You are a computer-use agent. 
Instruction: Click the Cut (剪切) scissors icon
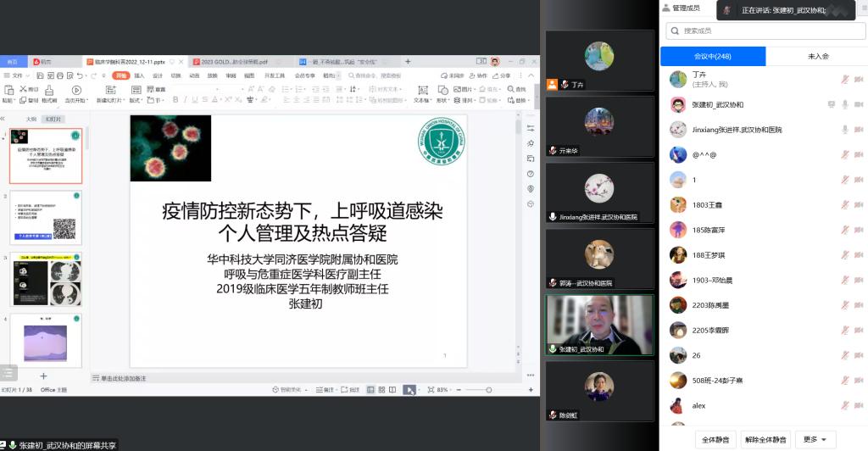click(x=23, y=88)
